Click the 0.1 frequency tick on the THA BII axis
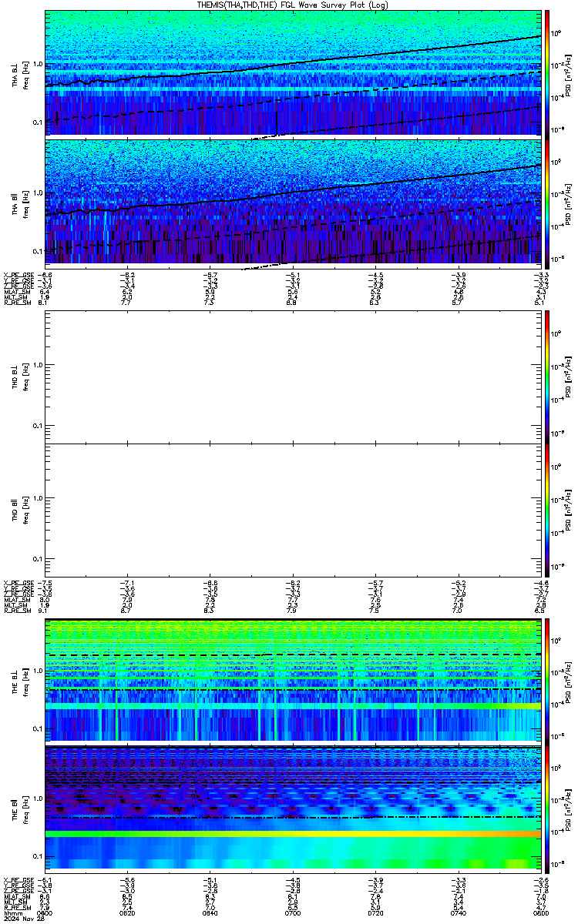578x924 pixels. coord(38,251)
